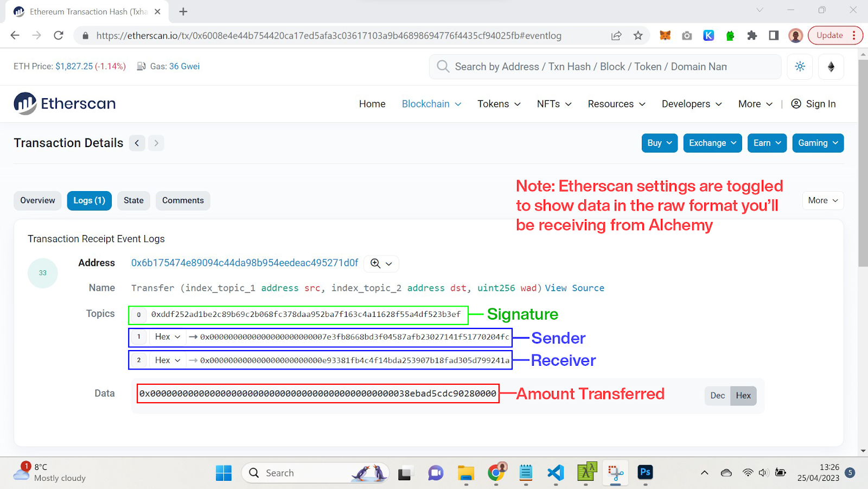Open the MetaMask fox extension
Image resolution: width=868 pixels, height=489 pixels.
click(x=665, y=35)
